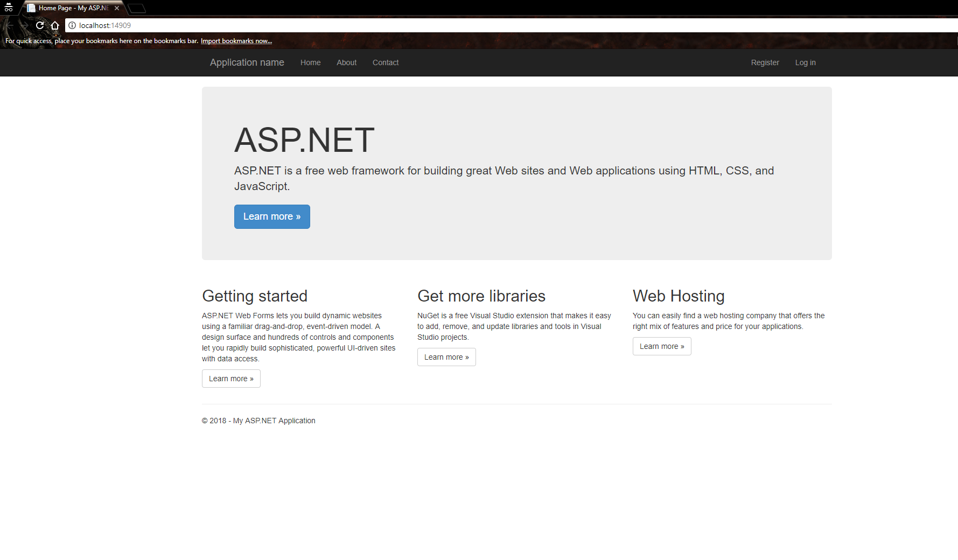The height and width of the screenshot is (560, 958).
Task: Click the blue Learn more button
Action: click(272, 216)
